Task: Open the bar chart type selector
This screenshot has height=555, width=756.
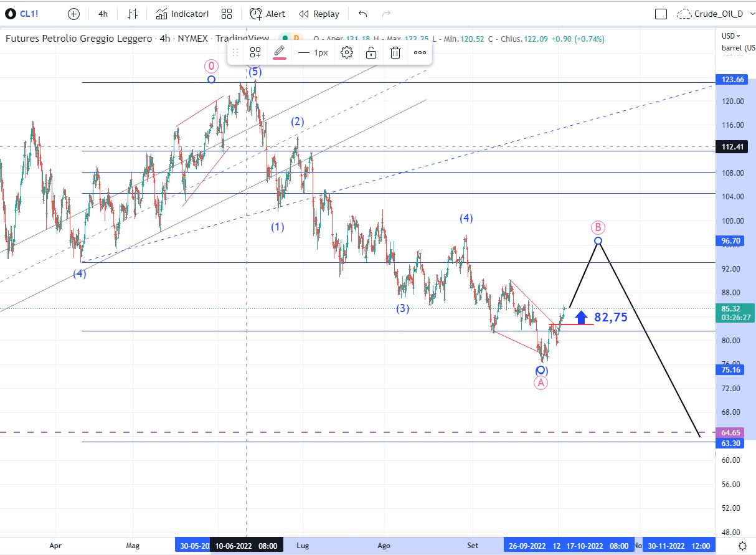Action: click(x=133, y=14)
